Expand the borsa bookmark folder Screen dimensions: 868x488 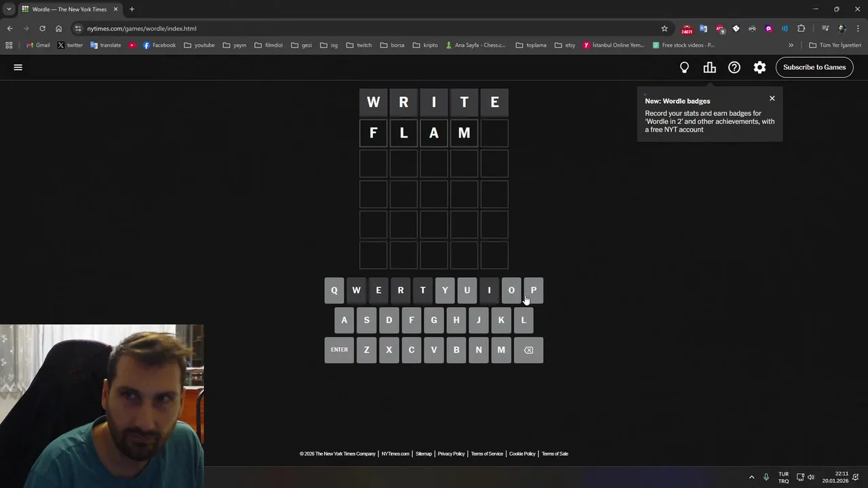[x=392, y=45]
